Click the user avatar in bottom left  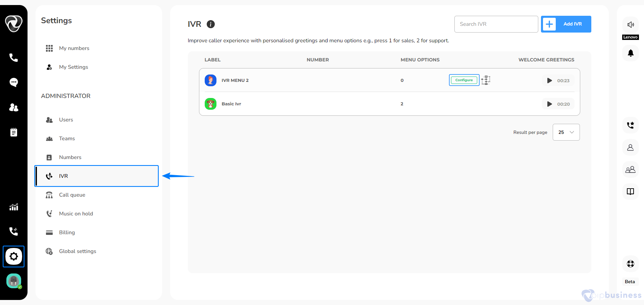[x=14, y=281]
